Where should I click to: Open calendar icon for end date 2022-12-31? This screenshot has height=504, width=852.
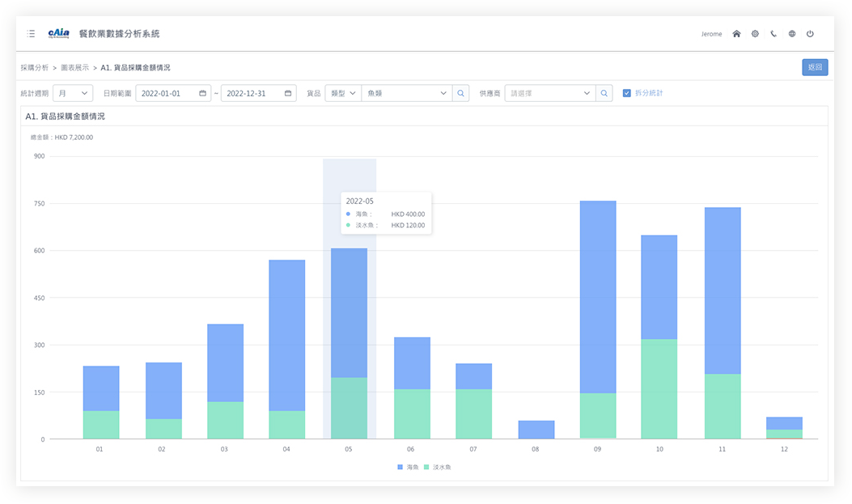(288, 93)
